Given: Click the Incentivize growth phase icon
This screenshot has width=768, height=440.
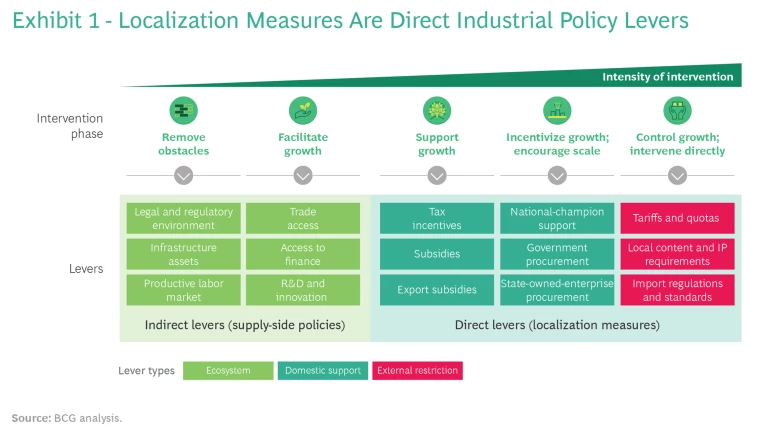Looking at the screenshot, I should [557, 111].
